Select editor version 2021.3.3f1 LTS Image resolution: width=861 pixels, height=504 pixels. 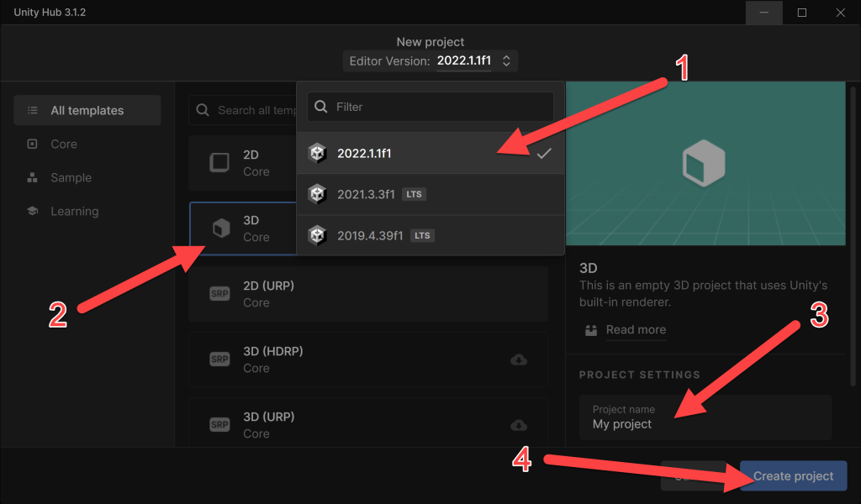(x=430, y=194)
